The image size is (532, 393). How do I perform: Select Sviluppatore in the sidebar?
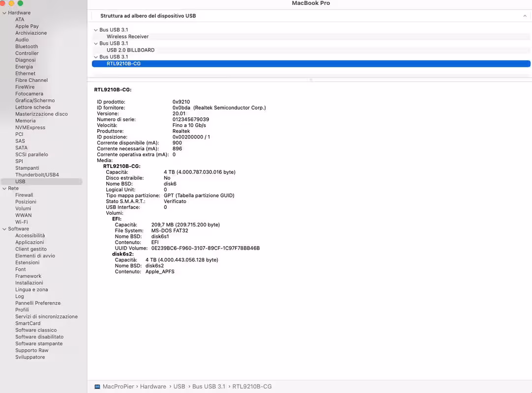pyautogui.click(x=30, y=358)
